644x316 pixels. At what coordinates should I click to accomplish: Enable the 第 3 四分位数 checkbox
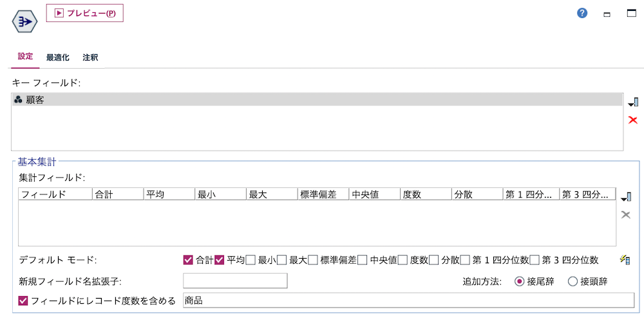pos(535,260)
